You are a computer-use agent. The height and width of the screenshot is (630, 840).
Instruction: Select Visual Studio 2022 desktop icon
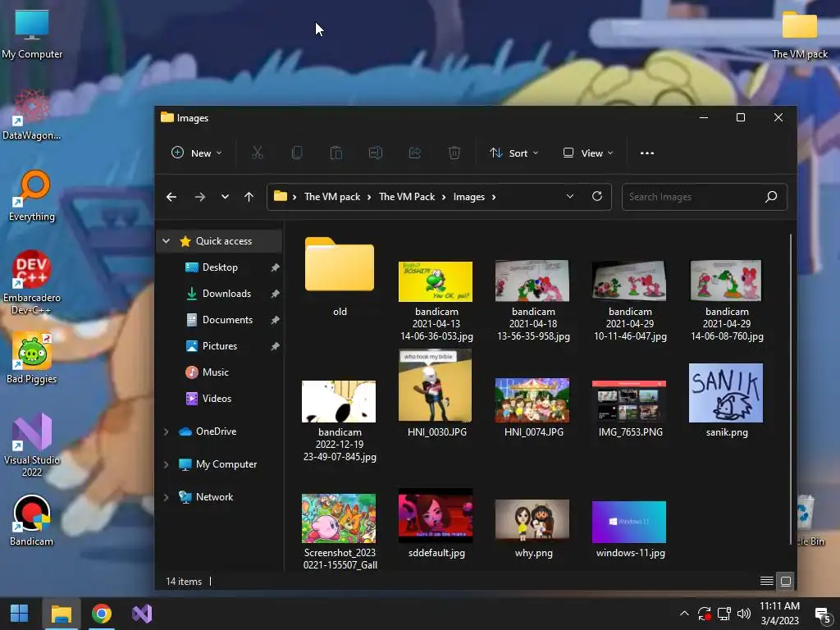coord(32,445)
